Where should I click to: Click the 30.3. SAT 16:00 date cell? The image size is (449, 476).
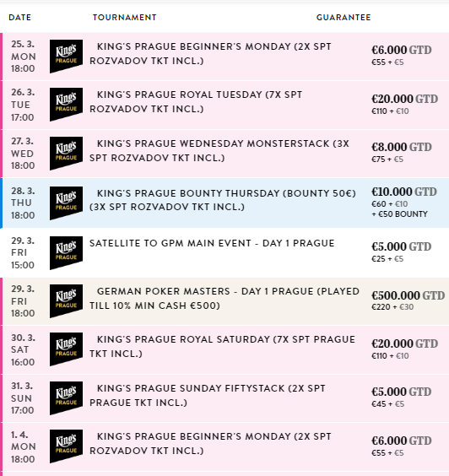(23, 349)
